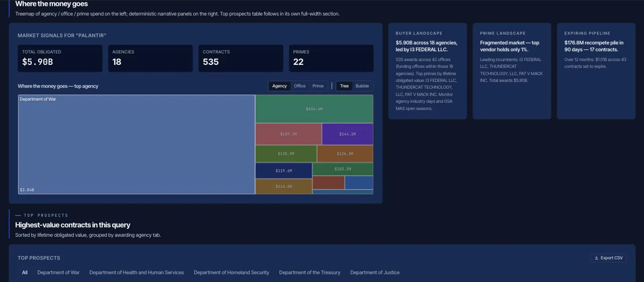Click the Contracts 535 stat card
This screenshot has width=644, height=282.
point(241,58)
